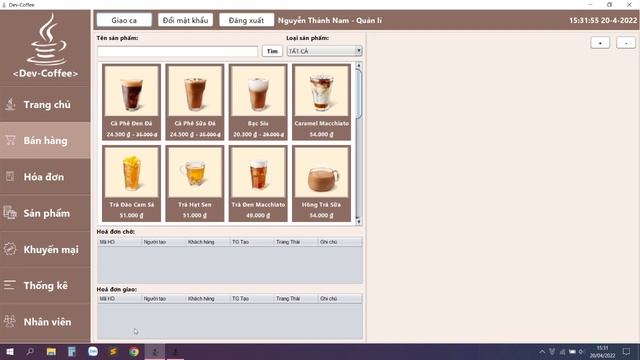The width and height of the screenshot is (640, 360).
Task: Open Zalo from the taskbar
Action: click(93, 351)
